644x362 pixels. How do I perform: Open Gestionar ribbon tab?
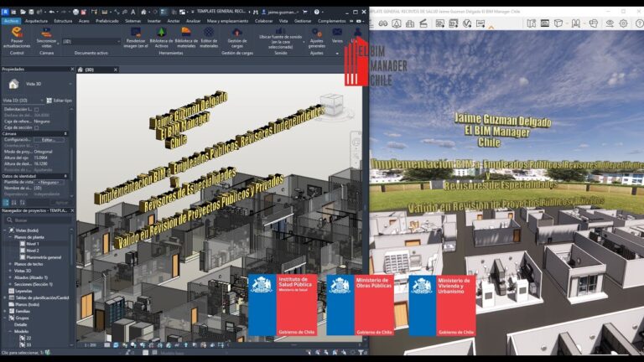coord(303,21)
